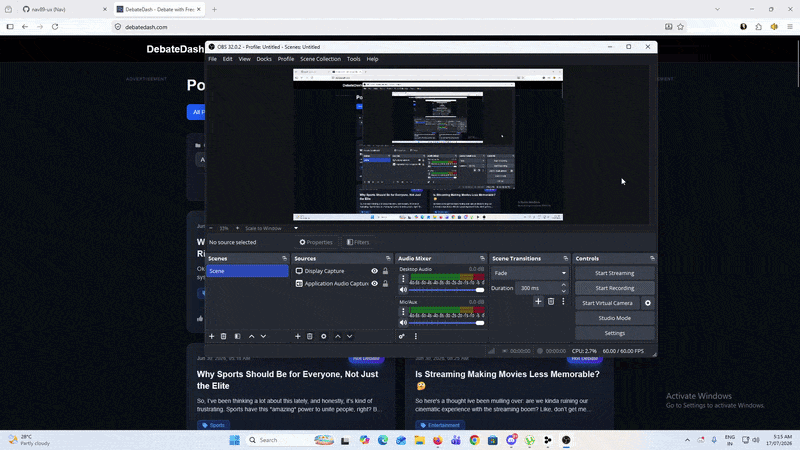Zoom out the preview with minus icon
The height and width of the screenshot is (450, 800).
tap(211, 228)
